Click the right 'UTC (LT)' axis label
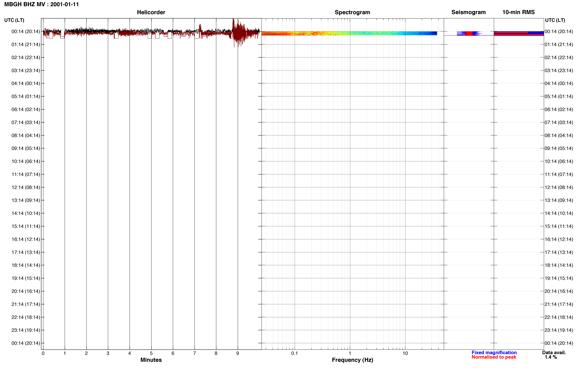This screenshot has height=368, width=588. click(x=555, y=20)
